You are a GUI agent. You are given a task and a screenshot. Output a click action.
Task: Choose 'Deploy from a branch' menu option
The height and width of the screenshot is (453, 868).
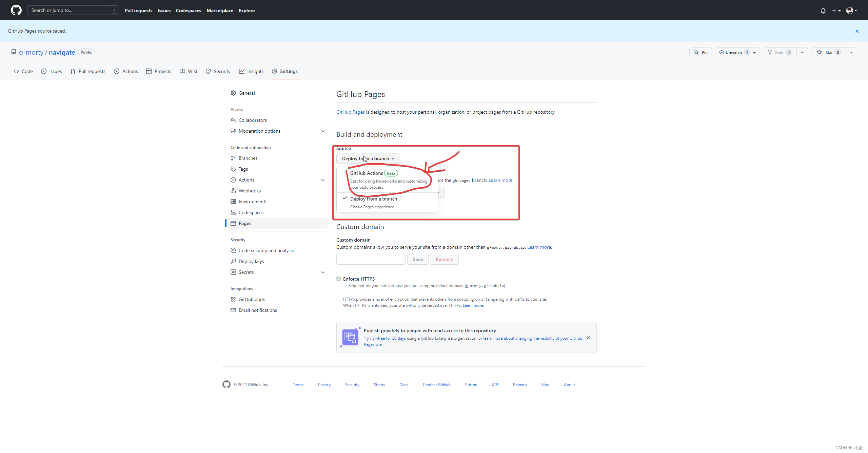pyautogui.click(x=387, y=203)
